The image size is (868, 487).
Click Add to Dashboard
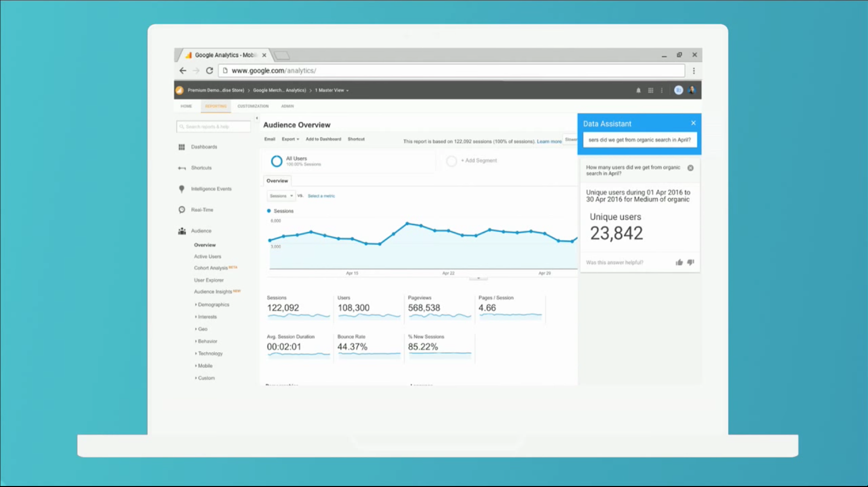pos(323,139)
